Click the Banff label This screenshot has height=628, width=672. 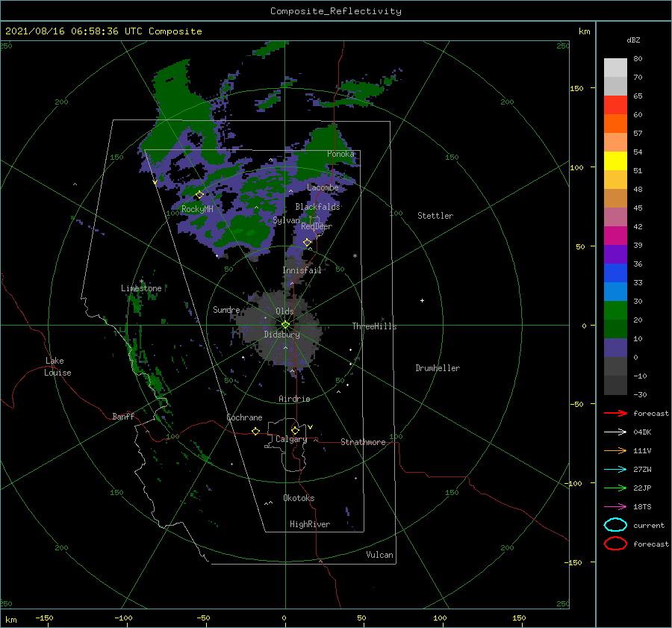tap(123, 416)
